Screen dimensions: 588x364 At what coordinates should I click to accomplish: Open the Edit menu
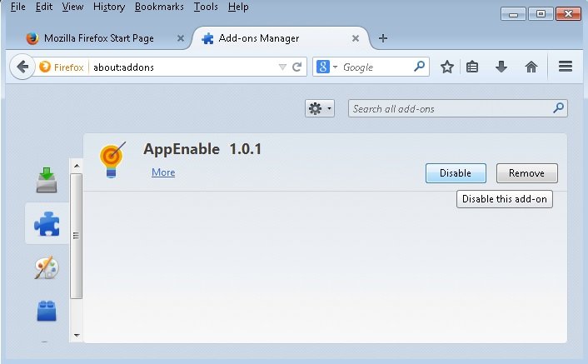44,7
